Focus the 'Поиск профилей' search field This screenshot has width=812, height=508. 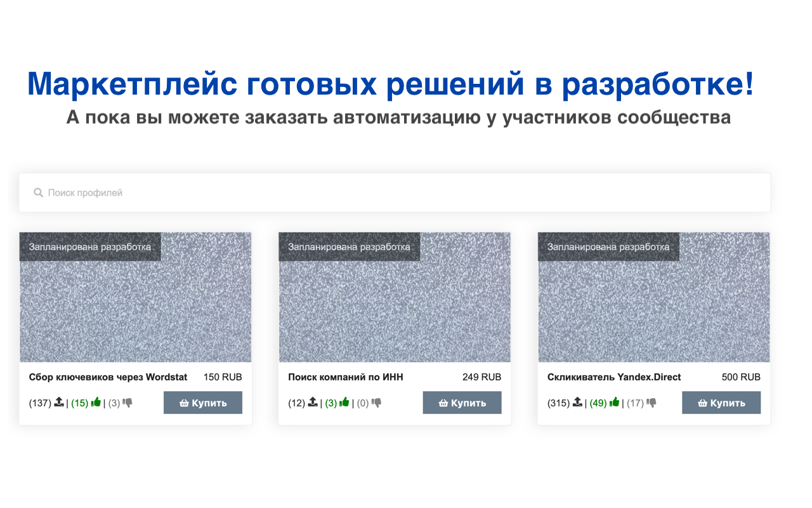pyautogui.click(x=395, y=192)
